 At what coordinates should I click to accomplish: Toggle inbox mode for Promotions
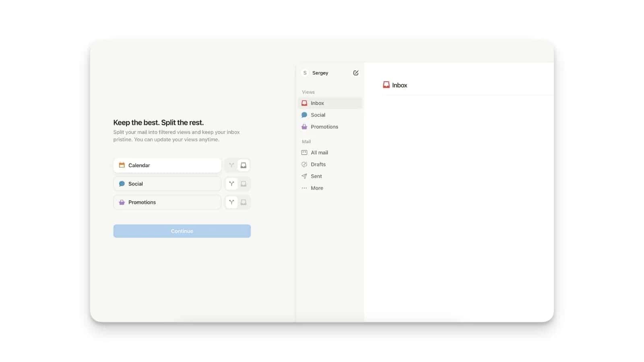pos(244,202)
